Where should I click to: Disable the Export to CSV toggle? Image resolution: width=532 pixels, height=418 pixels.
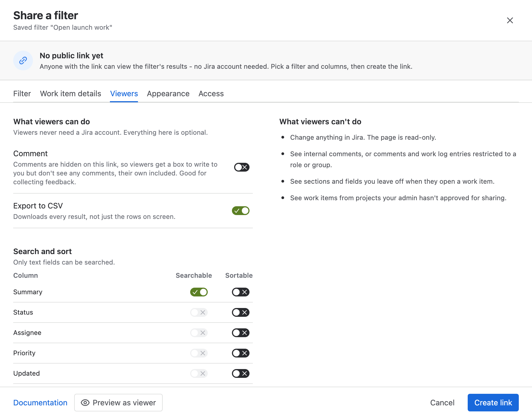241,211
